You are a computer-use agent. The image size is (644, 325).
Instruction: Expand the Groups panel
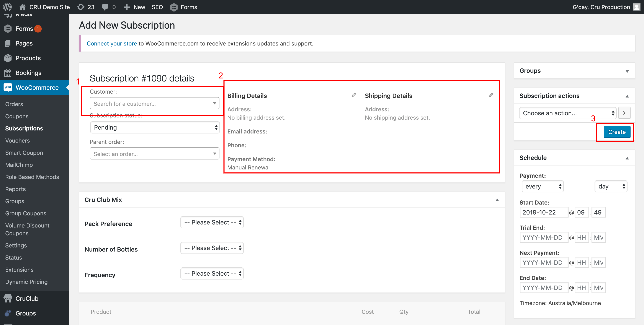pos(627,71)
